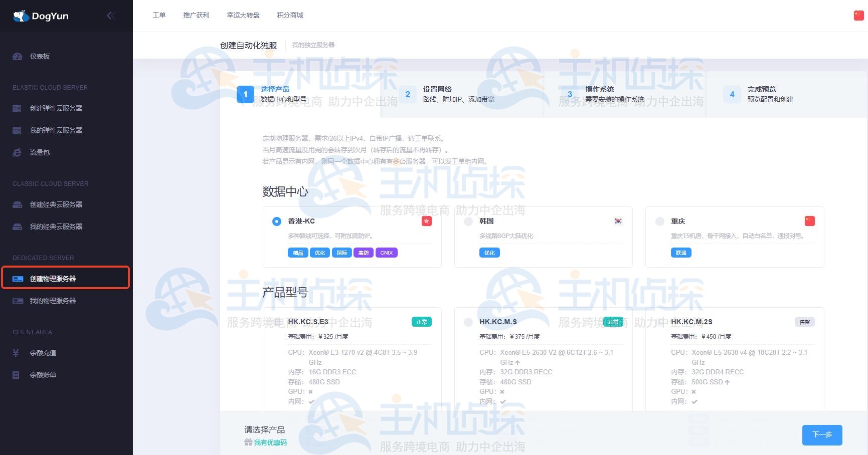
Task: Click the 创建弹性云服务器 icon
Action: pyautogui.click(x=16, y=108)
